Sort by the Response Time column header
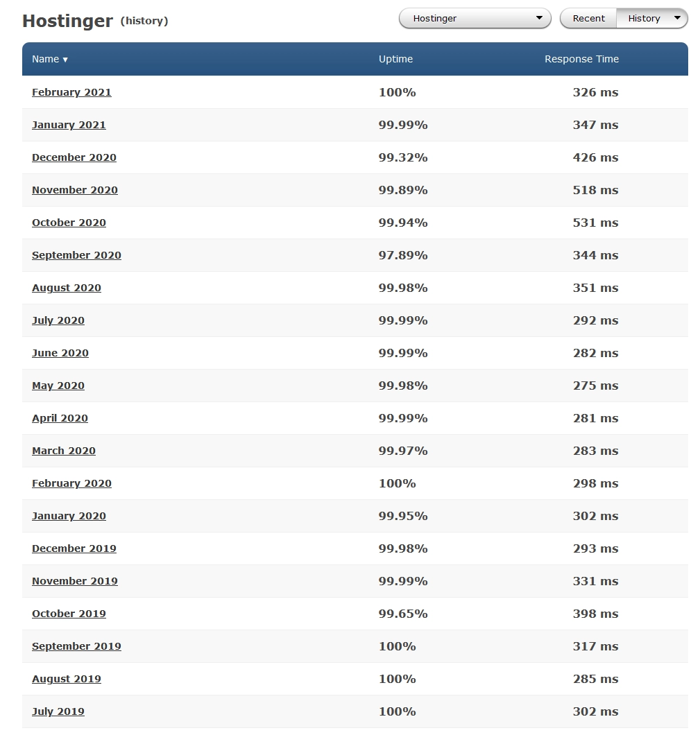Image resolution: width=700 pixels, height=735 pixels. [x=581, y=59]
